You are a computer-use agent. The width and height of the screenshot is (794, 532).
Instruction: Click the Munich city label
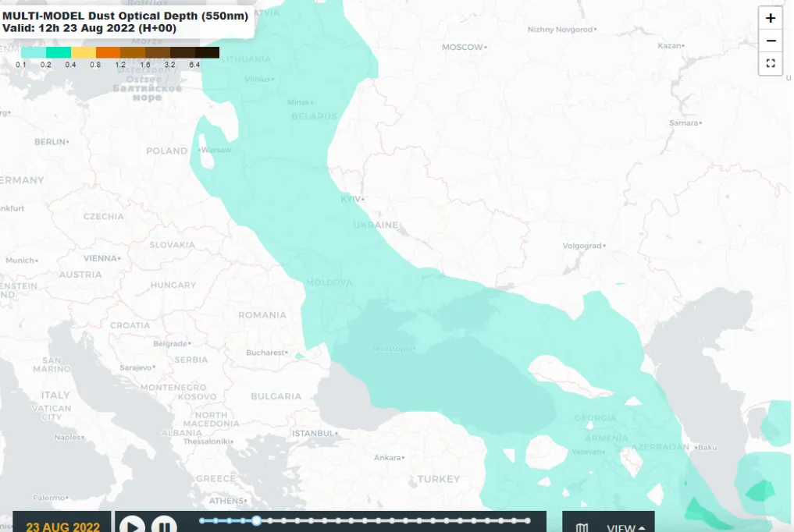point(20,261)
